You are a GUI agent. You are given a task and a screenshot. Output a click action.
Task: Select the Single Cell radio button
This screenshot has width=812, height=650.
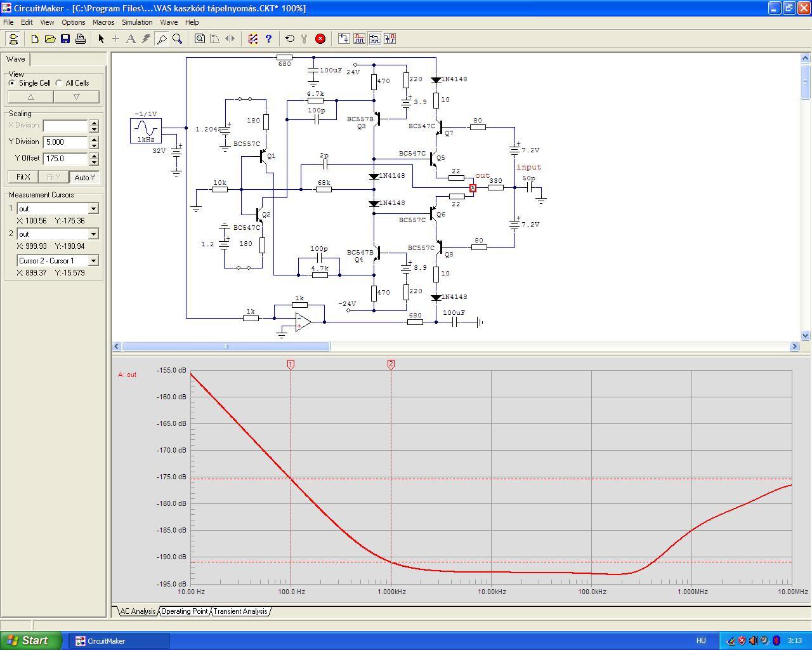pos(12,83)
